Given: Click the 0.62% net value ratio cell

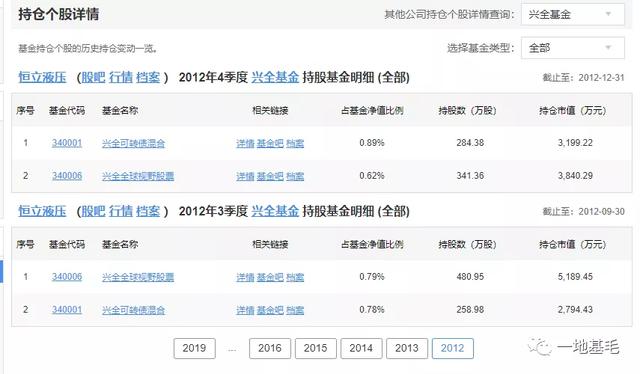Looking at the screenshot, I should pos(372,176).
